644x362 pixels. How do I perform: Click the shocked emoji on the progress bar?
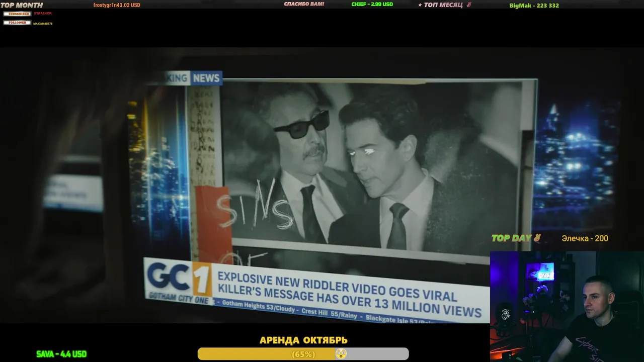pos(341,354)
